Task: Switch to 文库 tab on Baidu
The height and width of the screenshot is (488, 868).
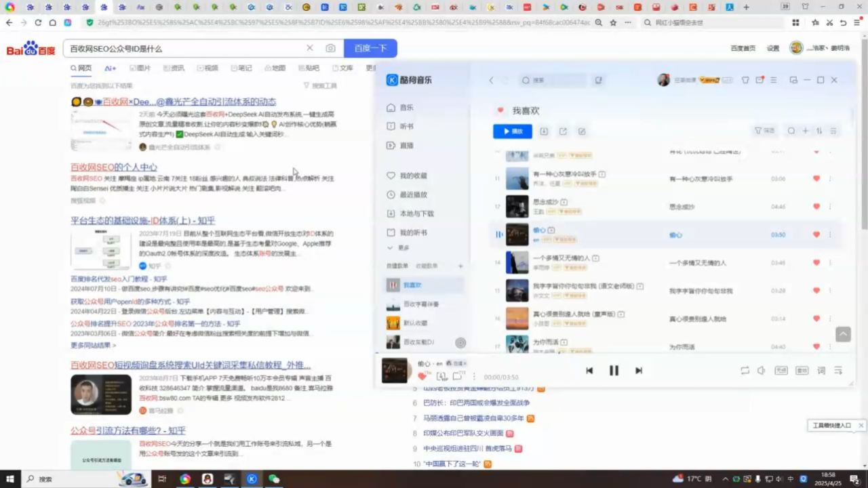Action: (342, 68)
